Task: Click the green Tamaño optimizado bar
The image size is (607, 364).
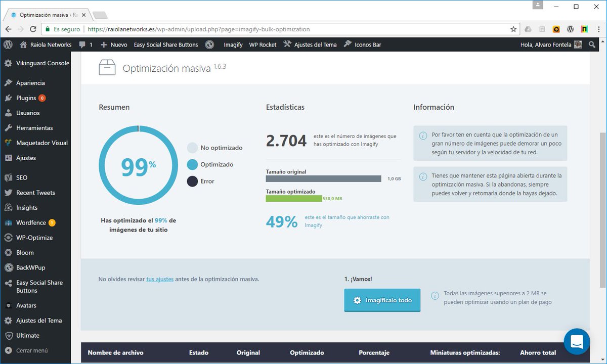Action: [294, 199]
